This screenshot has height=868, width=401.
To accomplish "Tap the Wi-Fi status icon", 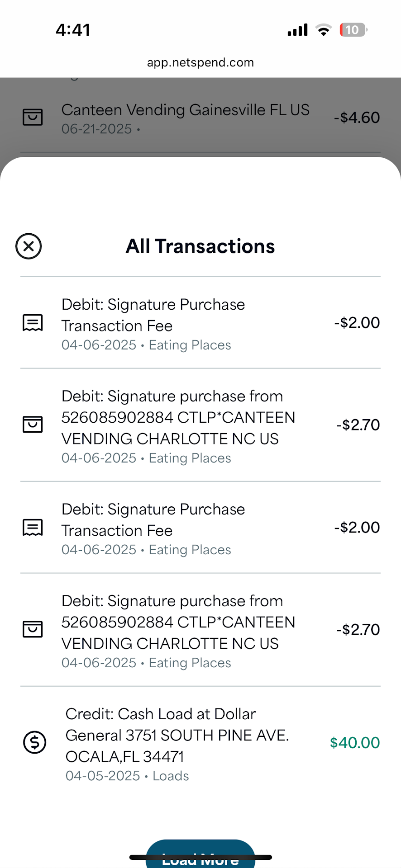I will (324, 30).
